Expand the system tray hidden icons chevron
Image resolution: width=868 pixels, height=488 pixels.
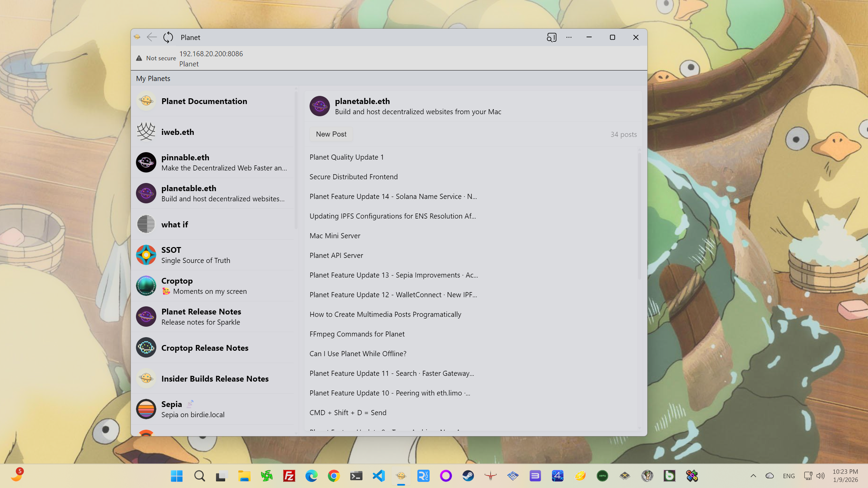753,476
